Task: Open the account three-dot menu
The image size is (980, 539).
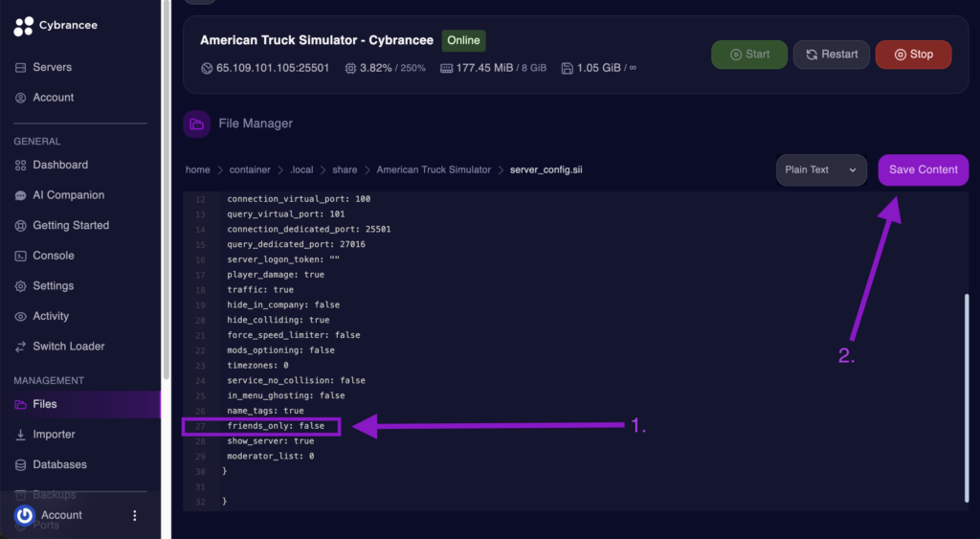Action: click(x=134, y=515)
